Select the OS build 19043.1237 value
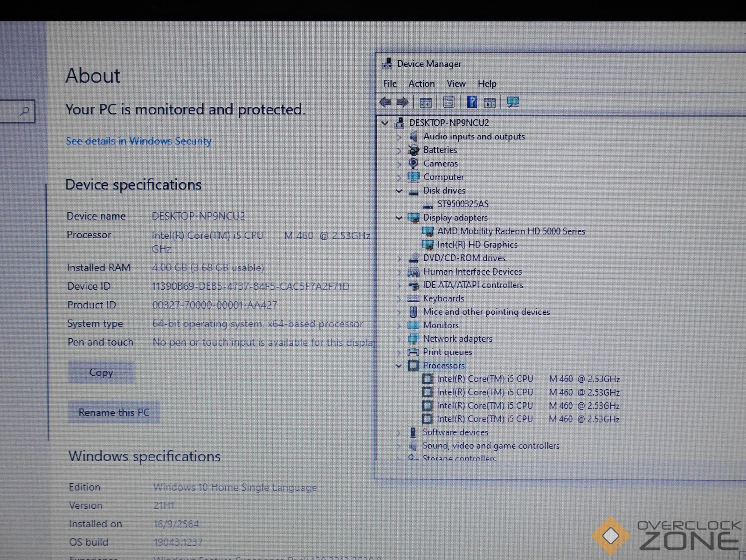The image size is (746, 560). pyautogui.click(x=178, y=542)
